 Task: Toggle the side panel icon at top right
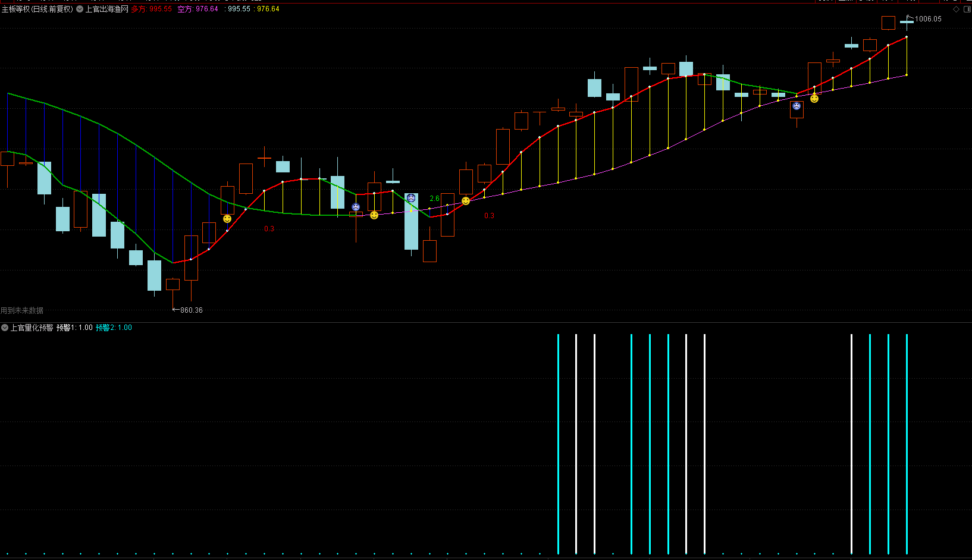coord(966,9)
